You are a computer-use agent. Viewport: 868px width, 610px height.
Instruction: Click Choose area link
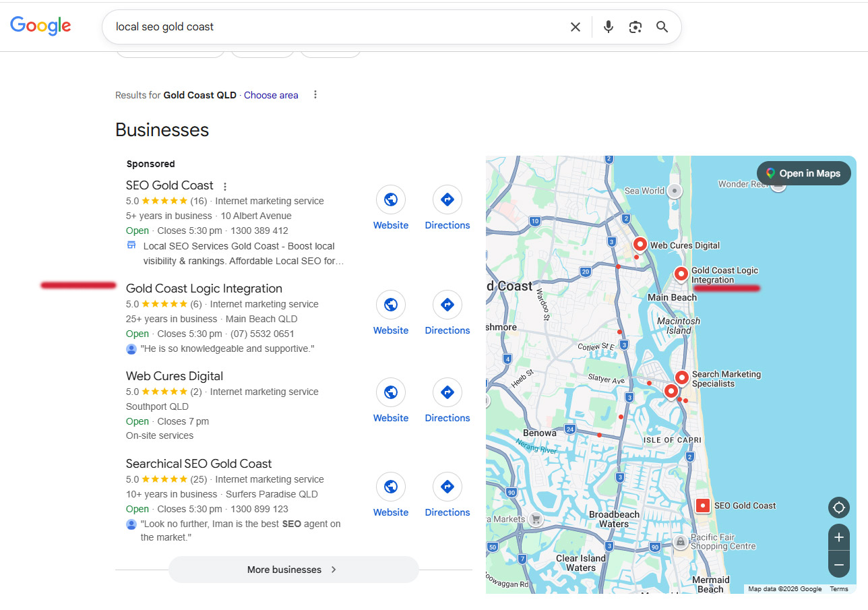coord(271,95)
